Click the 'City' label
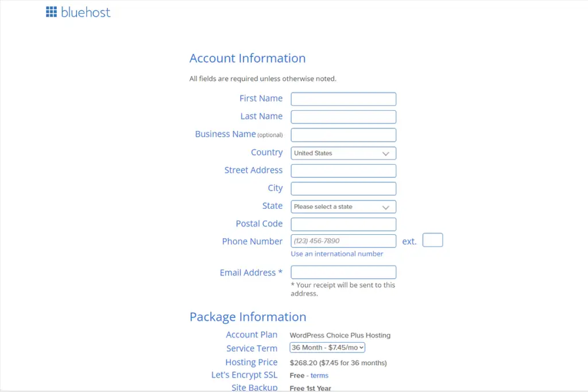Screen dimensions: 588x392 tap(275, 188)
